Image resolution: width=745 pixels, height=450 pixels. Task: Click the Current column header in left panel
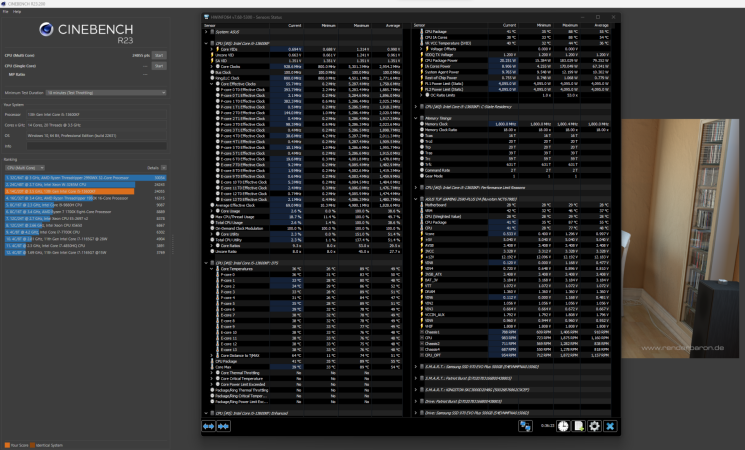[295, 26]
